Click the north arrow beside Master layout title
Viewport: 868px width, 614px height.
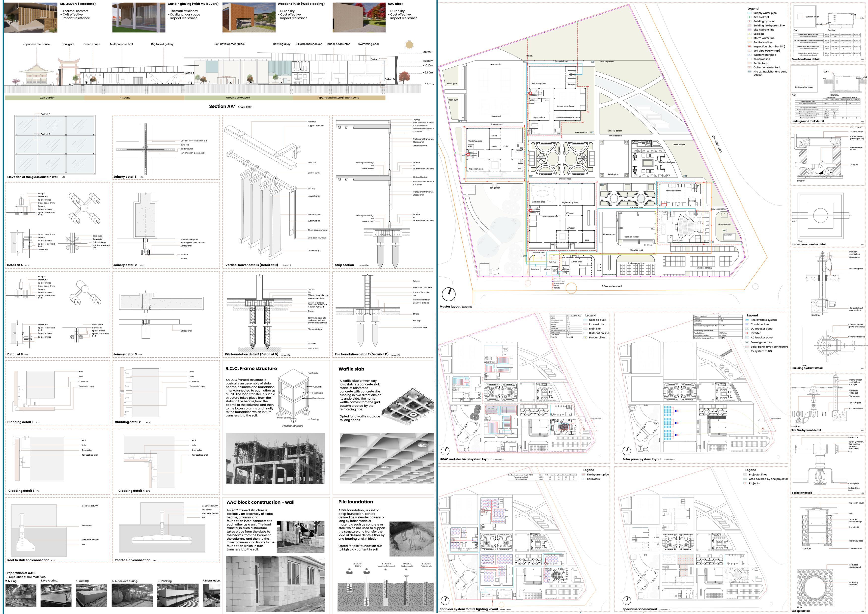(448, 294)
